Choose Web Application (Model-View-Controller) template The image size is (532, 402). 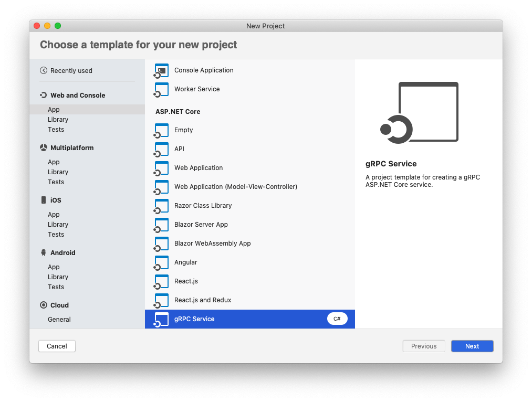coord(235,187)
